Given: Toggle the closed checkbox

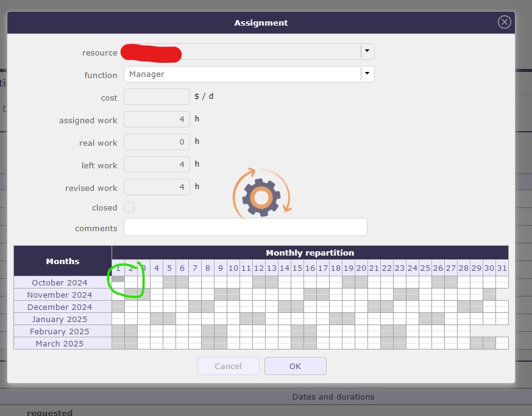Looking at the screenshot, I should coord(129,207).
